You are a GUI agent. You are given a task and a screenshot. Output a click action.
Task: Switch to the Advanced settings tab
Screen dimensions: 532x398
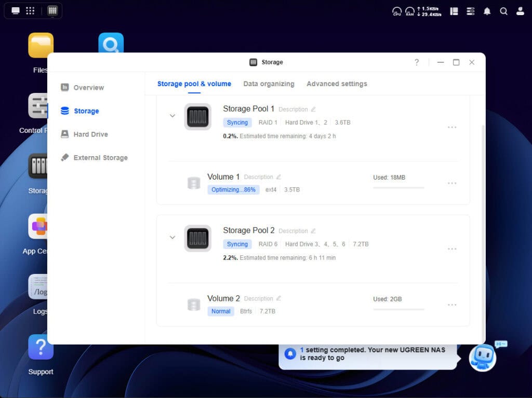[337, 84]
